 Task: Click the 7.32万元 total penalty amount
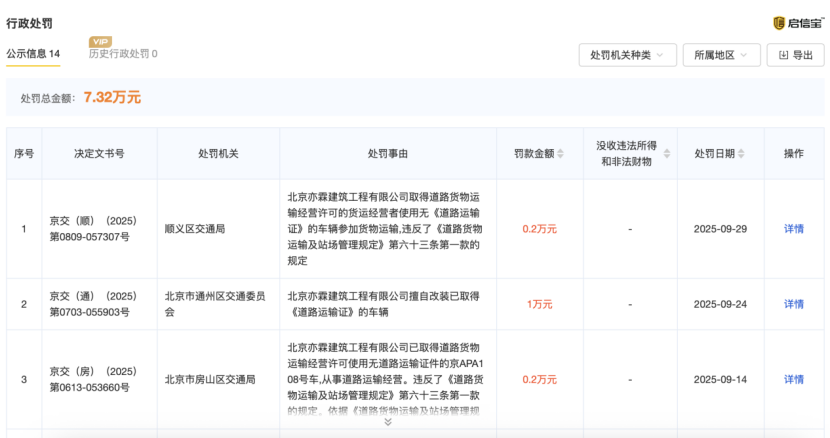coord(112,98)
